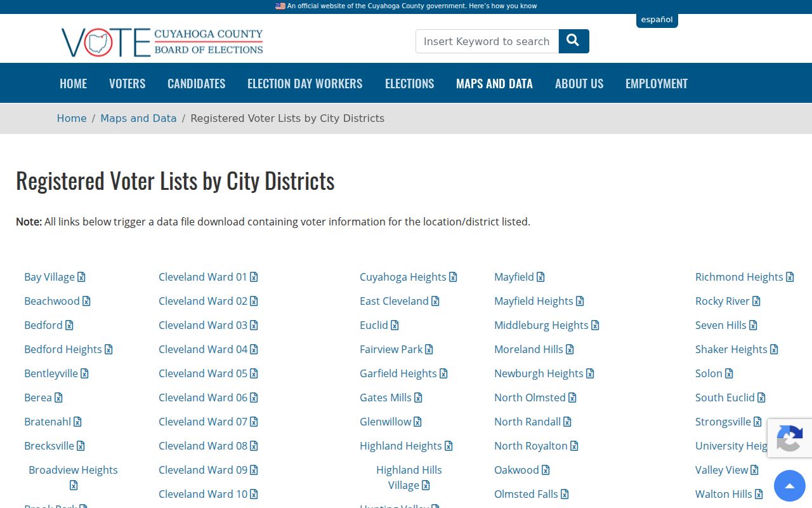
Task: Click the Excel icon next to Strongsville
Action: (757, 422)
